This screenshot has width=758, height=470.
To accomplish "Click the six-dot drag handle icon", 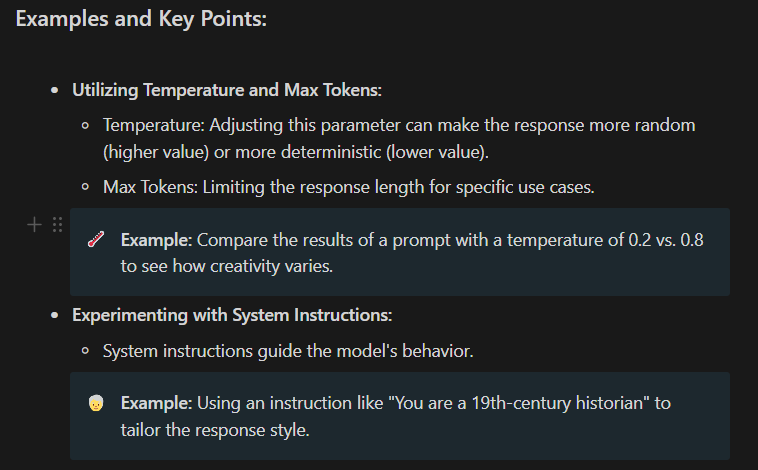I will pos(58,225).
